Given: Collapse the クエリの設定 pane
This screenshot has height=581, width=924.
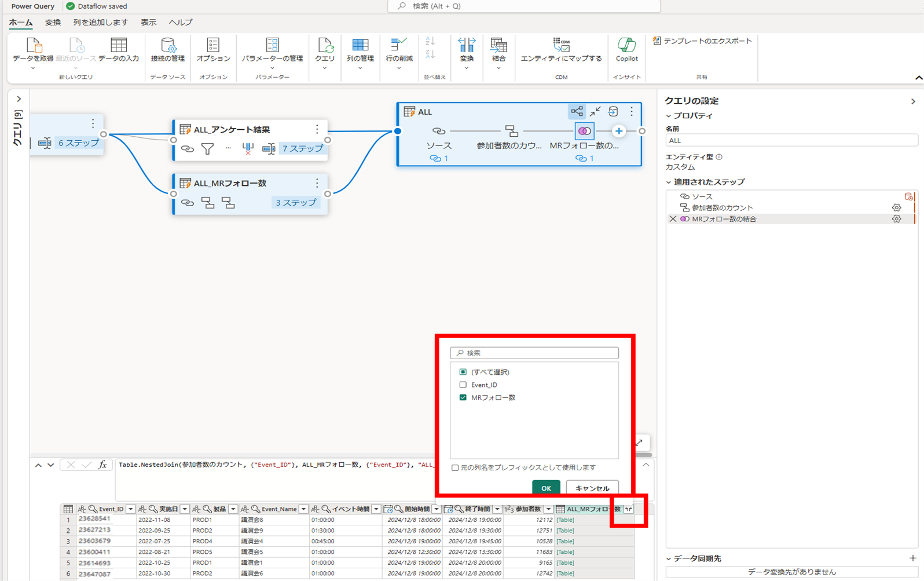Looking at the screenshot, I should pyautogui.click(x=913, y=101).
